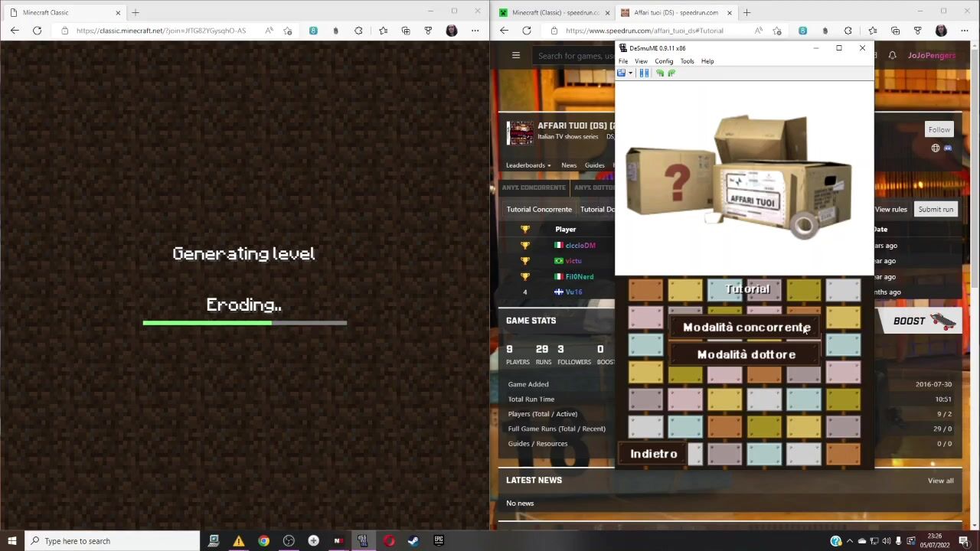
Task: Select Modalità dottore in the game
Action: [746, 354]
